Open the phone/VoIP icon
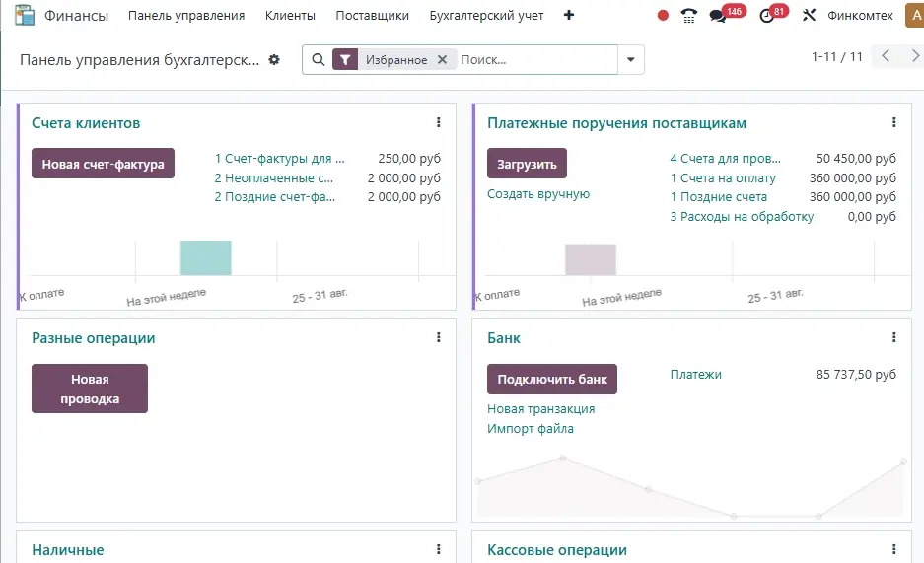Screen dimensions: 924x563 [689, 16]
